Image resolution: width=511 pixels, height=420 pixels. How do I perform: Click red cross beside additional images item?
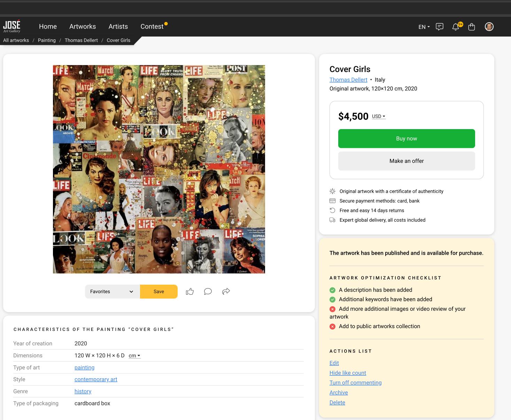pos(332,309)
